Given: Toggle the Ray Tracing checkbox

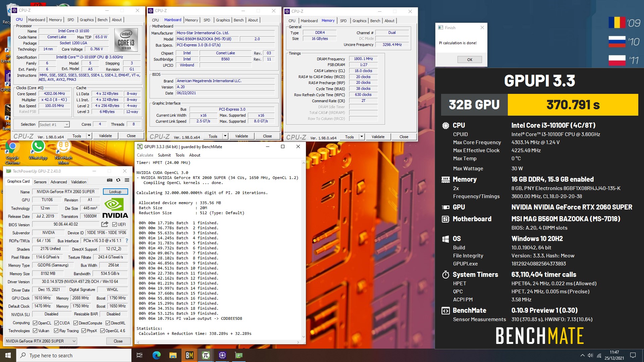Looking at the screenshot, I should coord(56,331).
